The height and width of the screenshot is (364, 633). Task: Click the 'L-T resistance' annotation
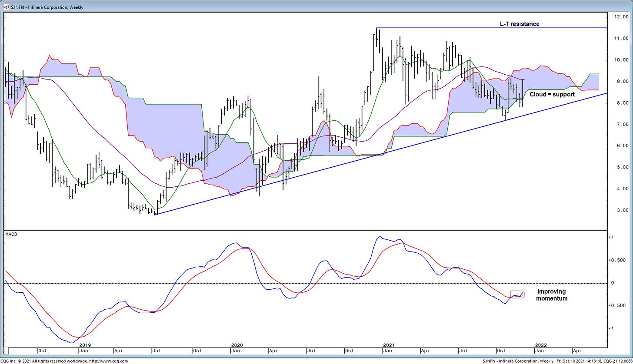click(x=520, y=24)
